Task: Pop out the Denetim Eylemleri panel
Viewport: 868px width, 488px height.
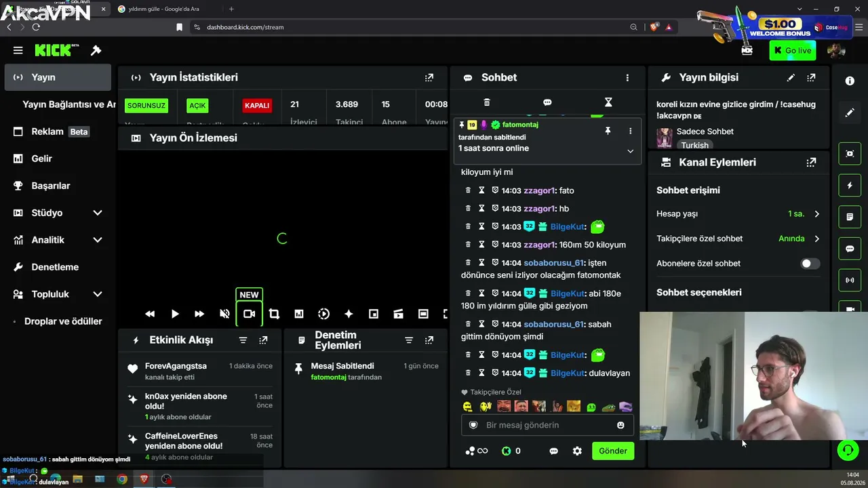Action: 429,340
